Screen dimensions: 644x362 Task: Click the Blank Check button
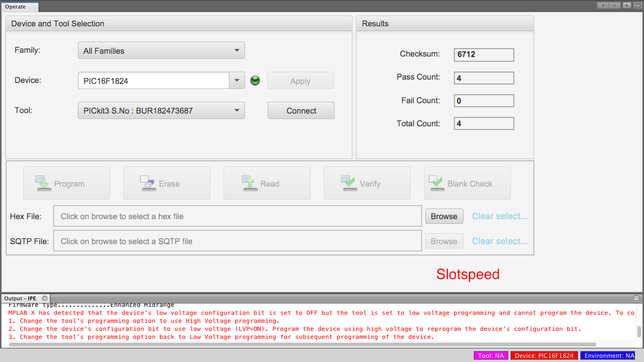click(x=467, y=183)
